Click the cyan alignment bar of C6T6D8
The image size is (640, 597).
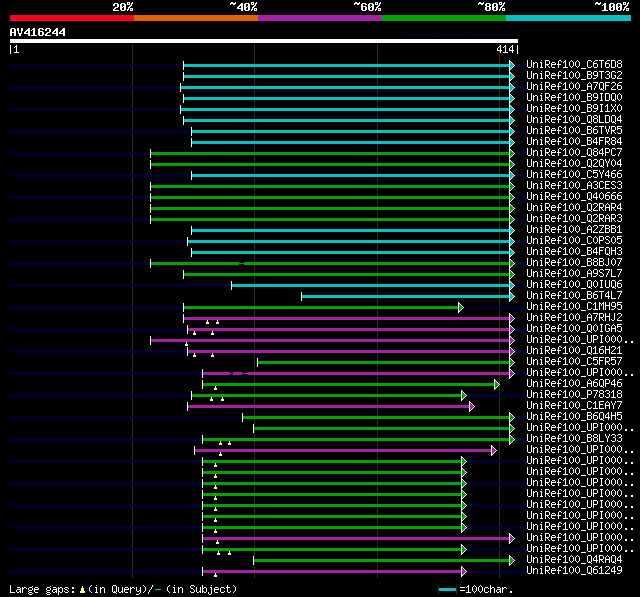tap(347, 65)
